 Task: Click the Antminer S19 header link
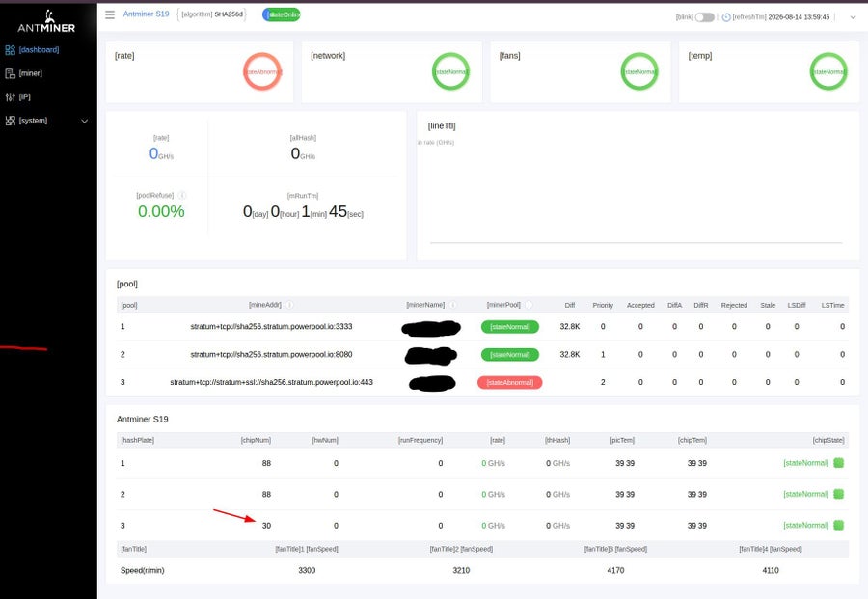(x=147, y=14)
